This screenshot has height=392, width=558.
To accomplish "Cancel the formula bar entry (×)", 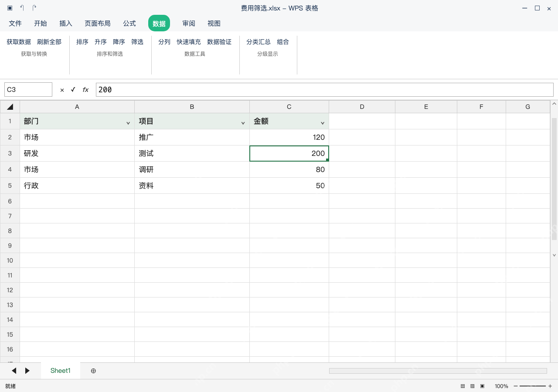I will click(x=62, y=90).
